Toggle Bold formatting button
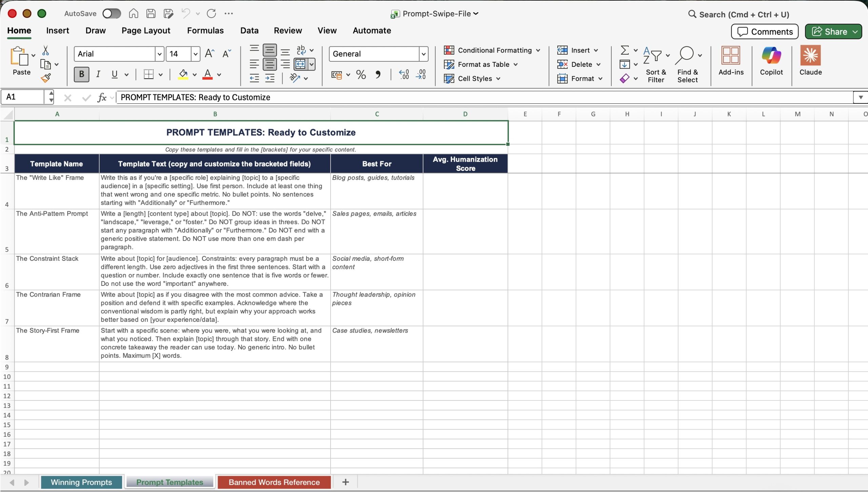Screen dimensions: 868x492 (81, 74)
